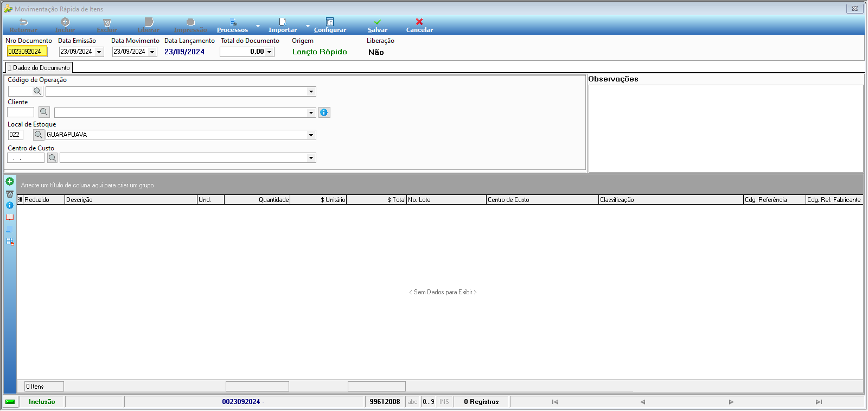Screen dimensions: 868x411
Task: Expand Código de Operação combo box
Action: click(x=311, y=92)
